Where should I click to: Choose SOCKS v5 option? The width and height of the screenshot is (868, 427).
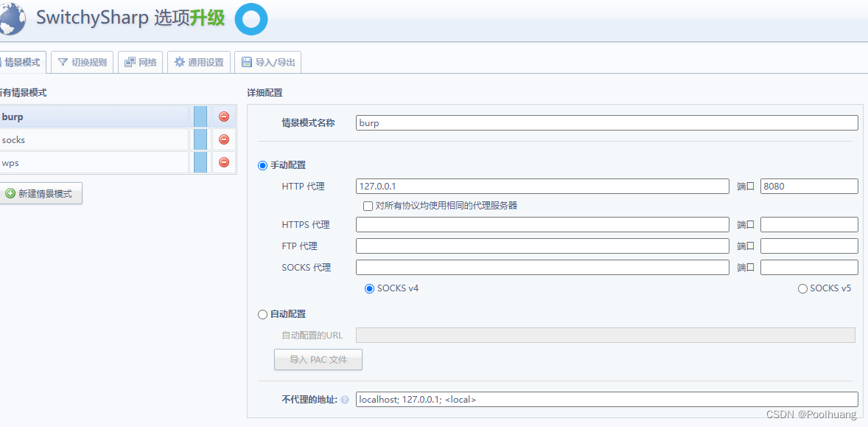[x=802, y=288]
